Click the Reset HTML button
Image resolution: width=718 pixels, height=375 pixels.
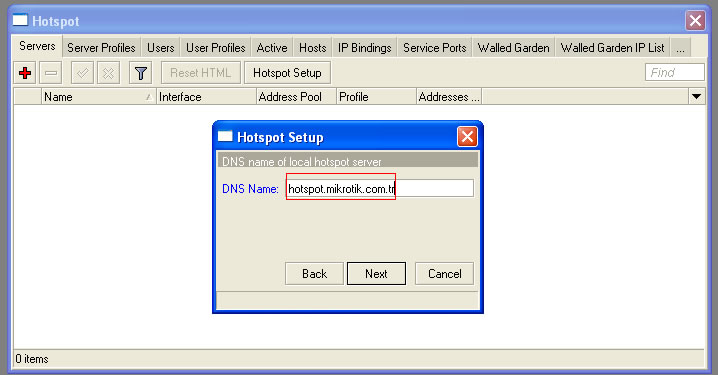click(201, 73)
